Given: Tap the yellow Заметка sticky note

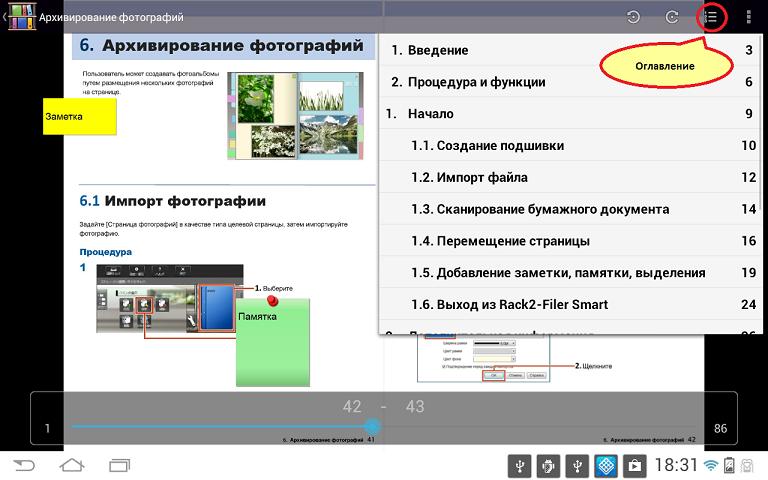Looking at the screenshot, I should pyautogui.click(x=79, y=117).
